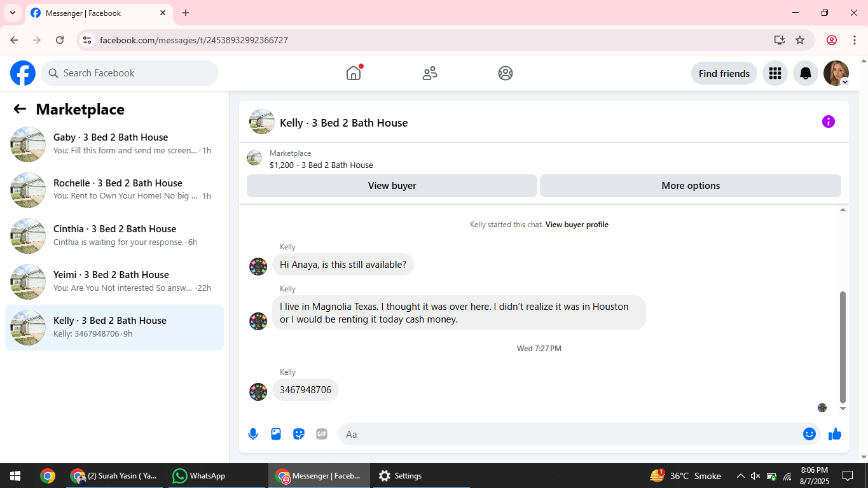Open the GIF picker icon
This screenshot has width=868, height=488.
322,434
